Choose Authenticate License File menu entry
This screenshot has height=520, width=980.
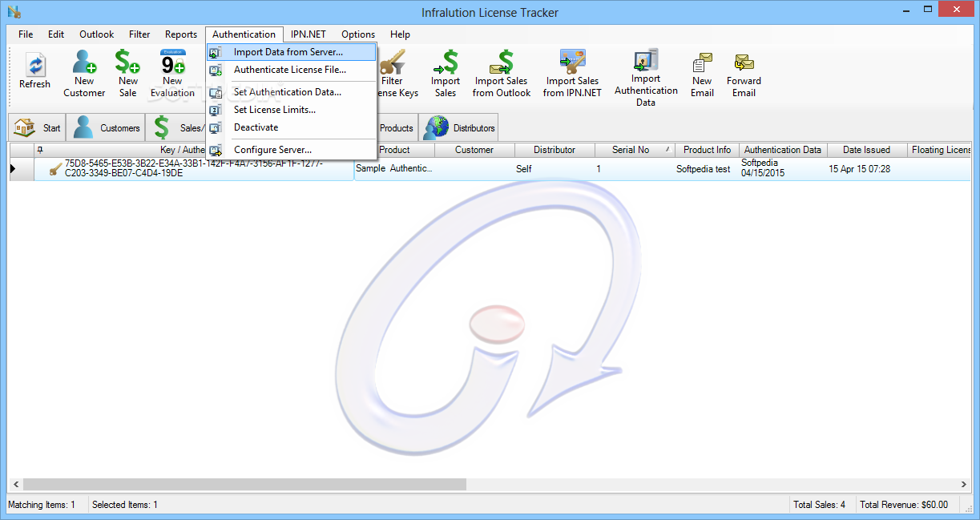click(292, 70)
